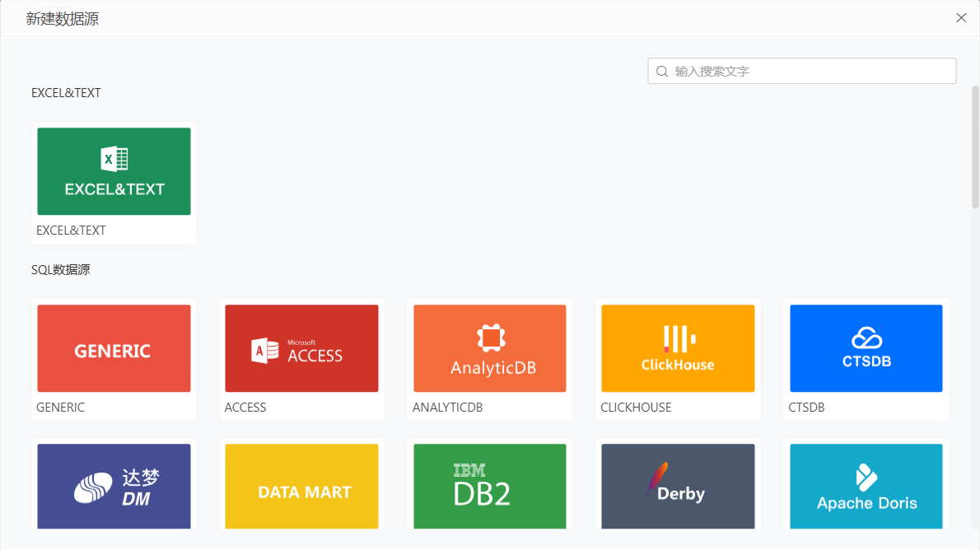Viewport: 980px width, 550px height.
Task: Choose the Derby database tile
Action: pyautogui.click(x=678, y=486)
